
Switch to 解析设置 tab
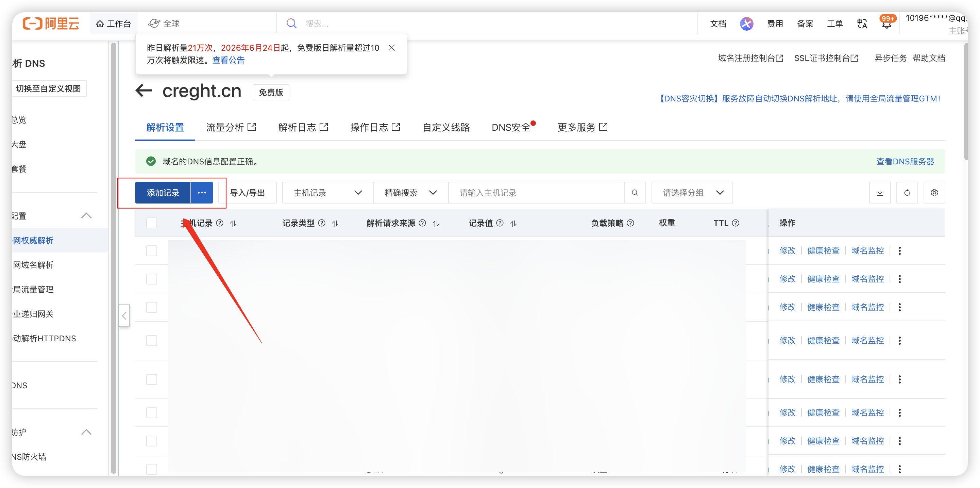coord(165,127)
